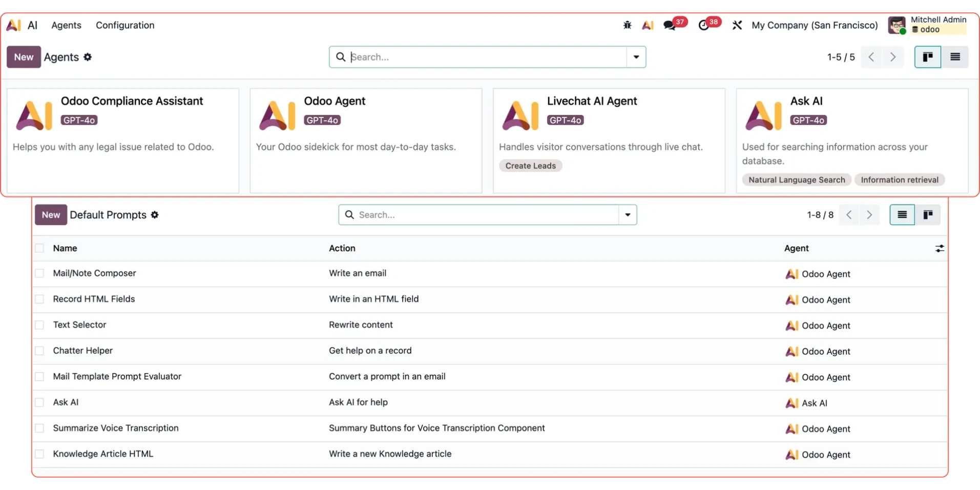The image size is (980, 490).
Task: Click Ask AI card logo image
Action: point(764,115)
